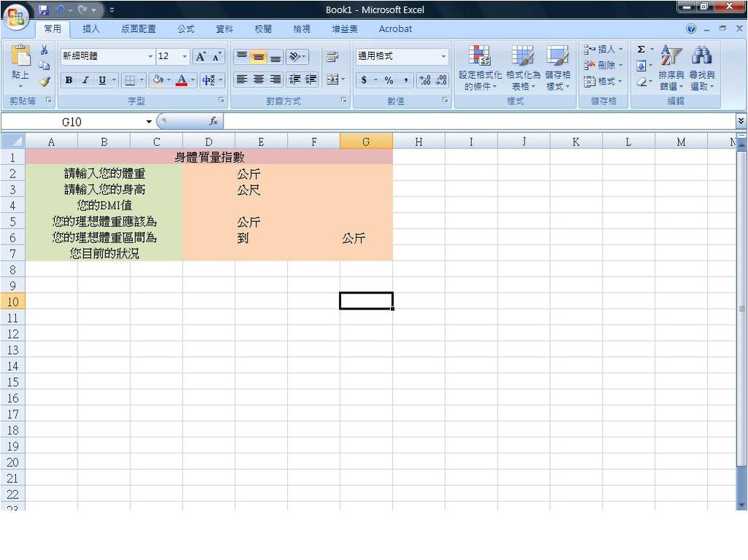Open the Insert cells (插入) dropdown
748x560 pixels.
point(603,49)
